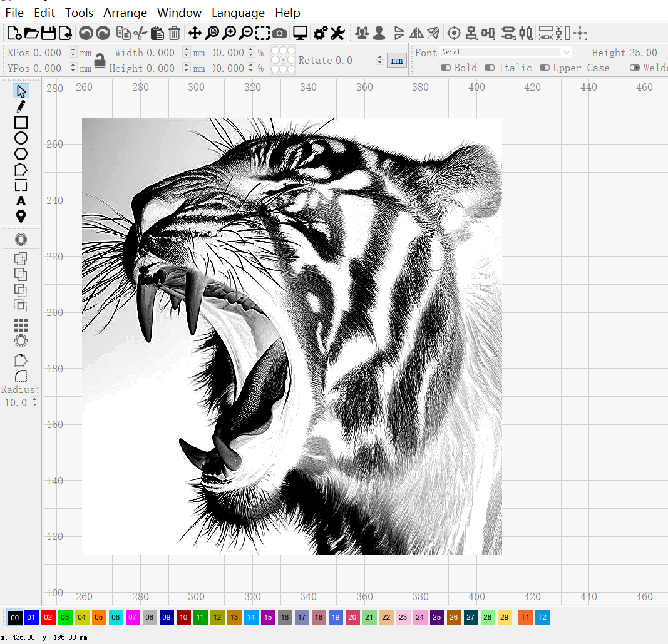This screenshot has width=668, height=644.
Task: Select the Position Laser marker tool
Action: pos(21,217)
